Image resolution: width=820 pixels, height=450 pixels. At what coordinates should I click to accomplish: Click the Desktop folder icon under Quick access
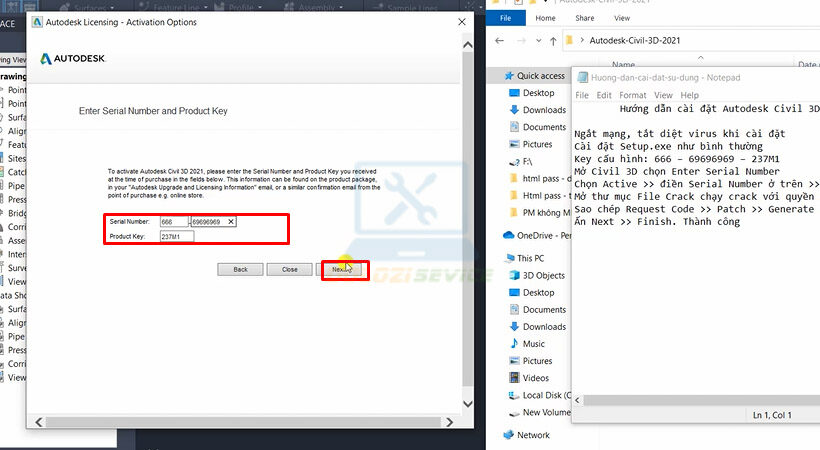tap(511, 93)
